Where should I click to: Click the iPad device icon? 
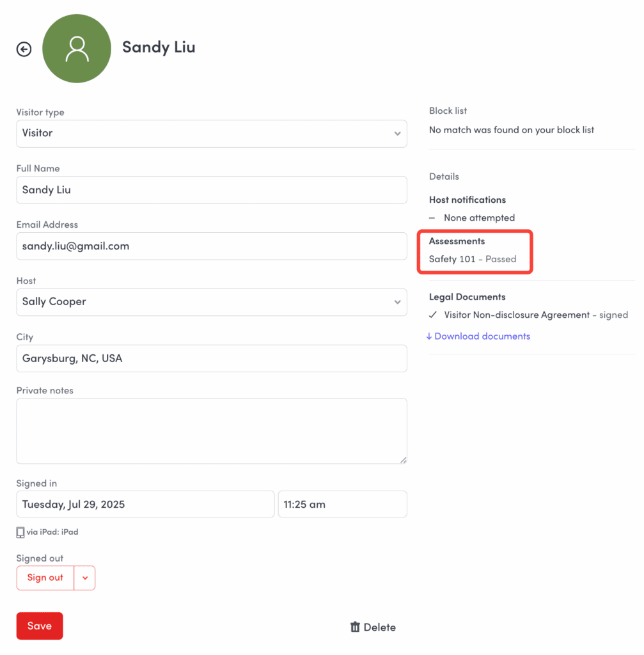(20, 532)
